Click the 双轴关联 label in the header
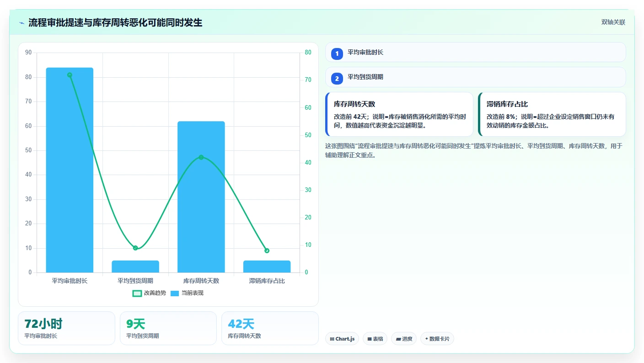The image size is (644, 363). pos(613,22)
